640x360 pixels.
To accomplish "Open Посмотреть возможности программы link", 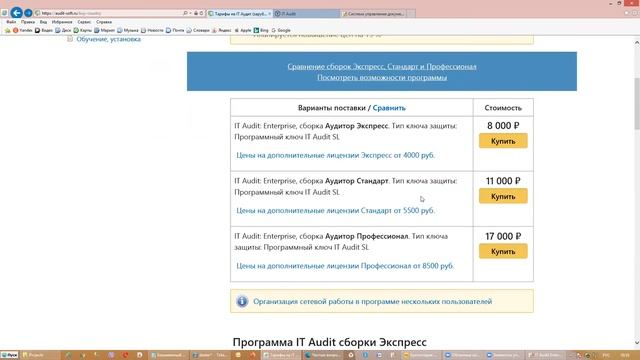I will (382, 78).
